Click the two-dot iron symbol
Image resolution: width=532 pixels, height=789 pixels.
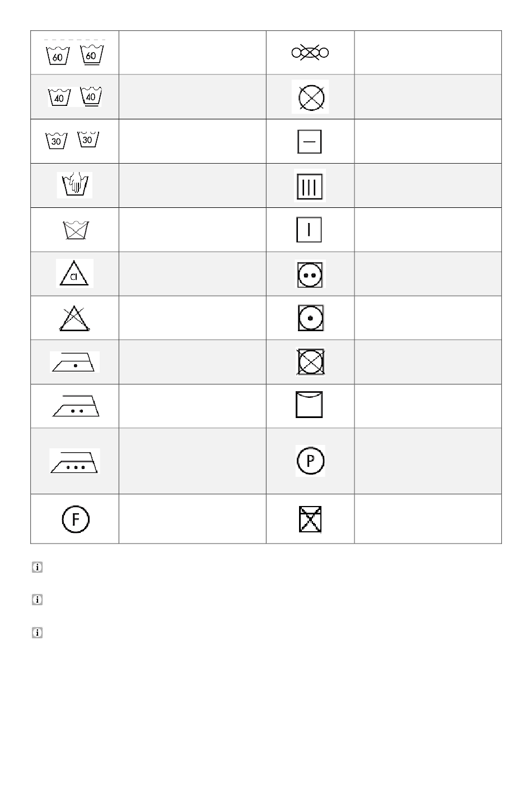point(76,406)
